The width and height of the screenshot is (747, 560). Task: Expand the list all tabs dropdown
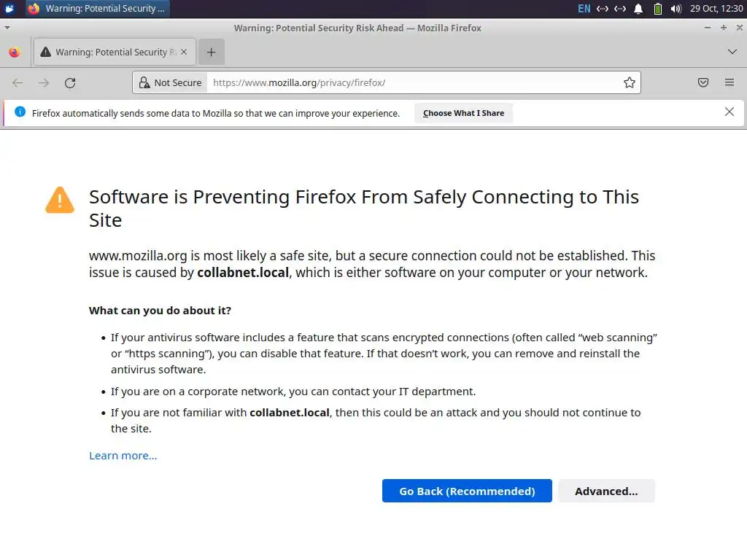tap(732, 52)
